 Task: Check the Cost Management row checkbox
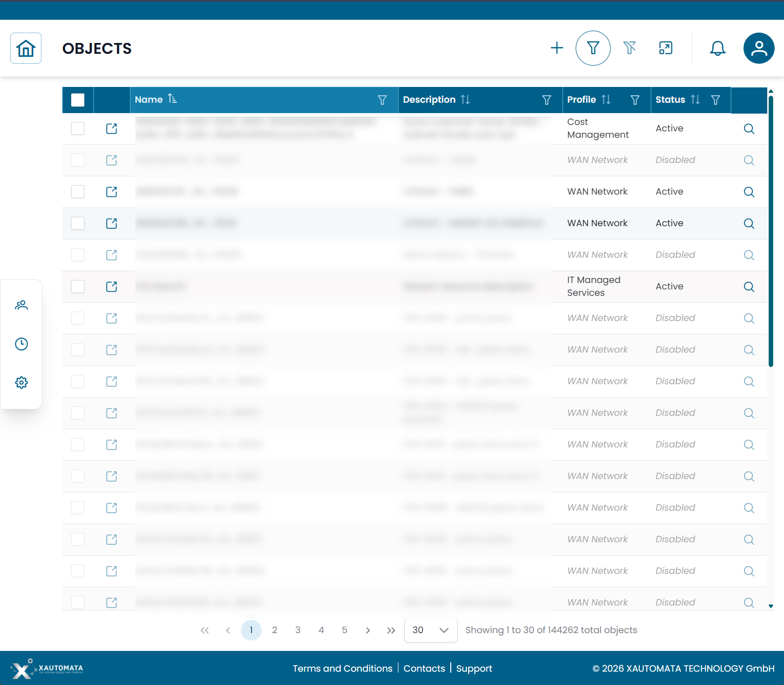[x=78, y=128]
